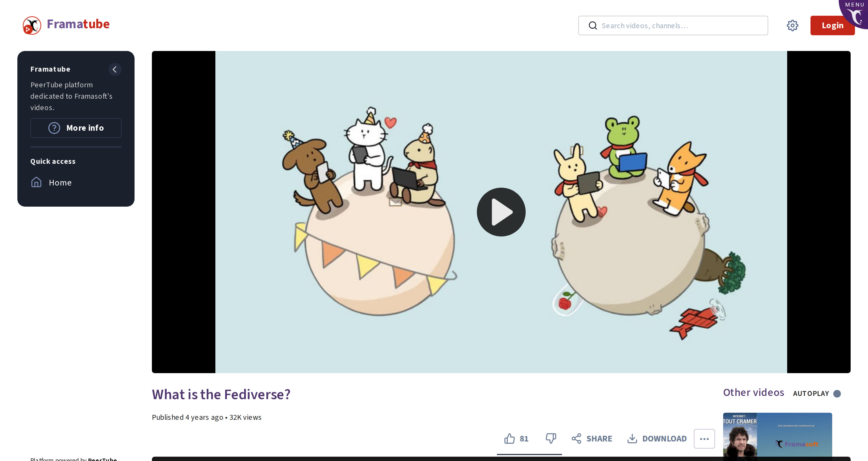
Task: Click the 'Other videos' heading
Action: tap(754, 392)
